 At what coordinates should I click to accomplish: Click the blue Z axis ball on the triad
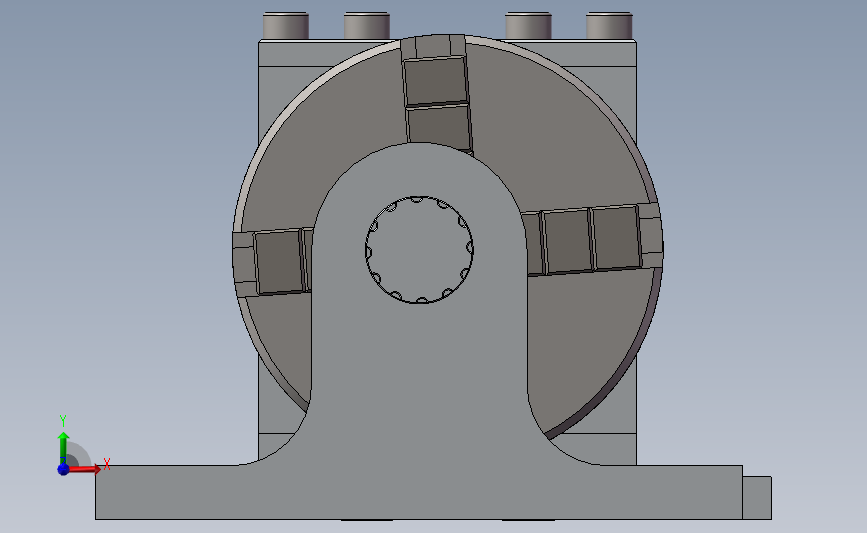tap(63, 469)
